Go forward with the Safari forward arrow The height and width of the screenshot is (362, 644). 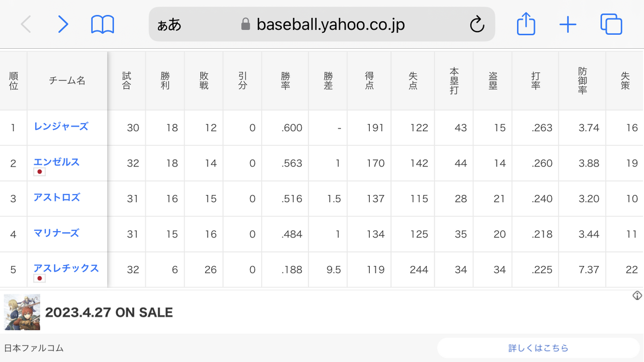[x=63, y=24]
